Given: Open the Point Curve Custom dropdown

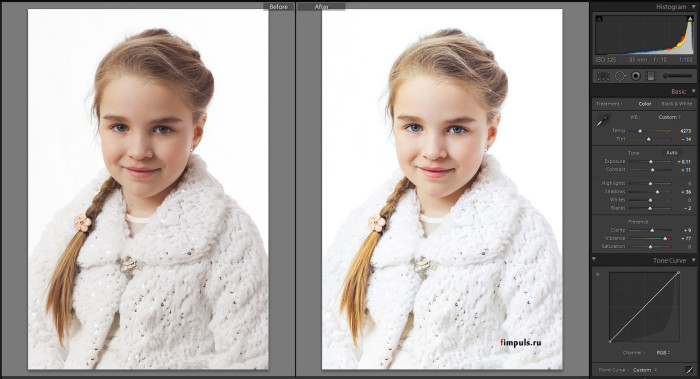Looking at the screenshot, I should 645,370.
